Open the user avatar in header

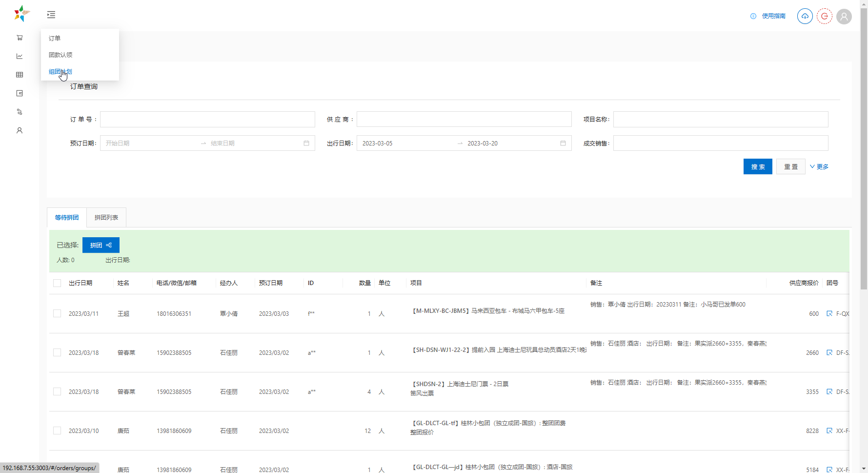pos(844,16)
